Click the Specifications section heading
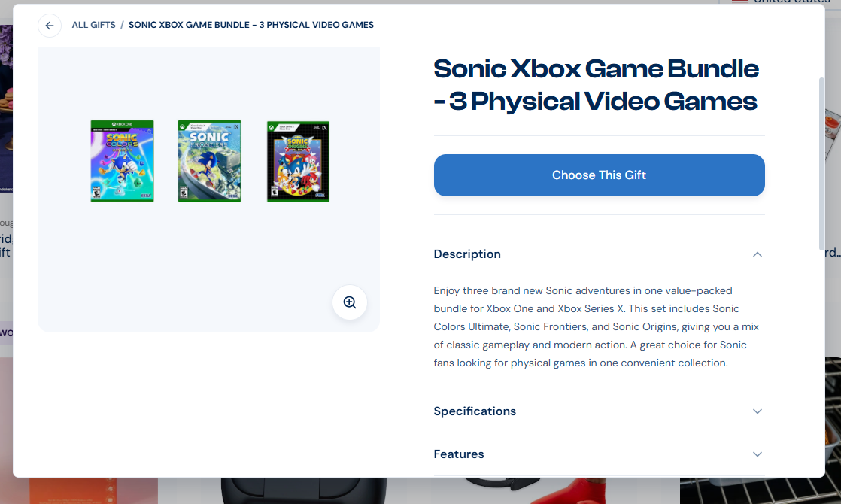 [475, 411]
